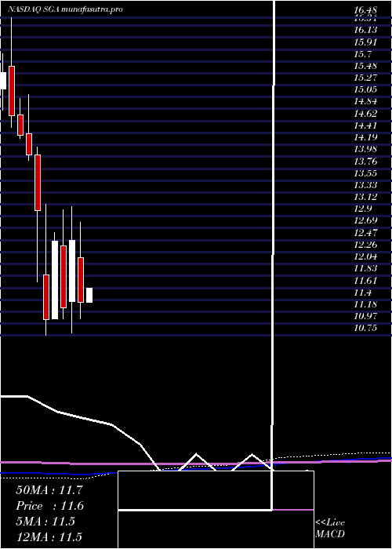
Task: Pick the 14.84 price label
Action: tap(365, 101)
